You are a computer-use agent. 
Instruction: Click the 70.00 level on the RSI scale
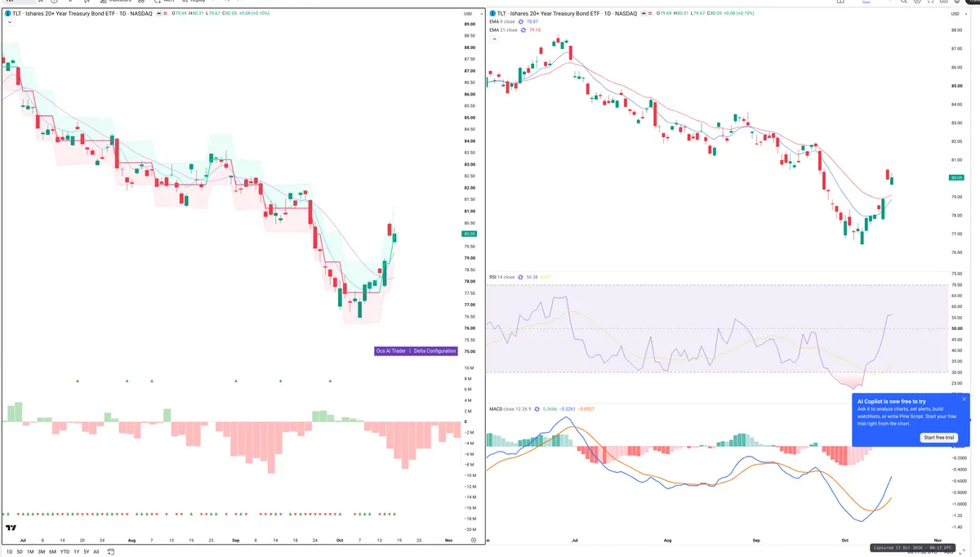tap(957, 285)
